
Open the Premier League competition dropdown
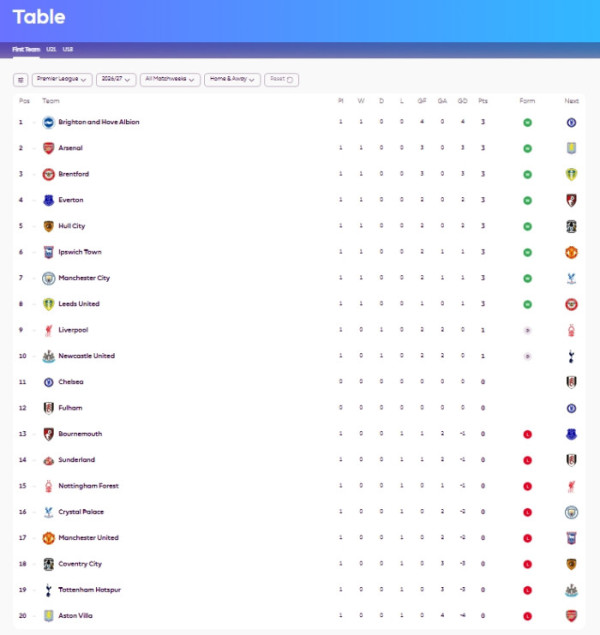click(62, 80)
